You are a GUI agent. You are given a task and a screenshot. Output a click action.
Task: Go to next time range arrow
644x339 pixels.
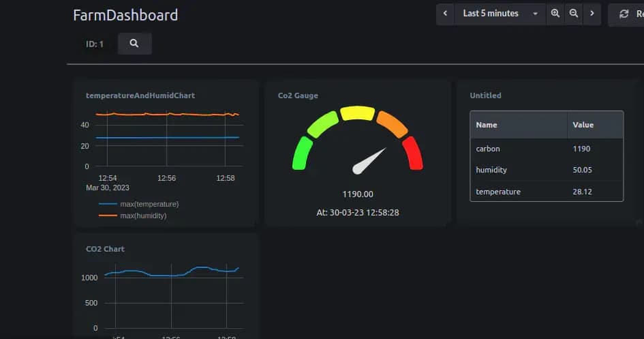(x=592, y=14)
